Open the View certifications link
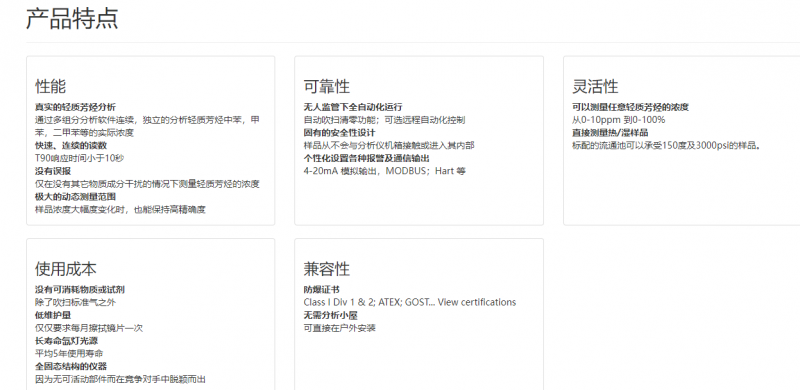800x390 pixels. 477,302
